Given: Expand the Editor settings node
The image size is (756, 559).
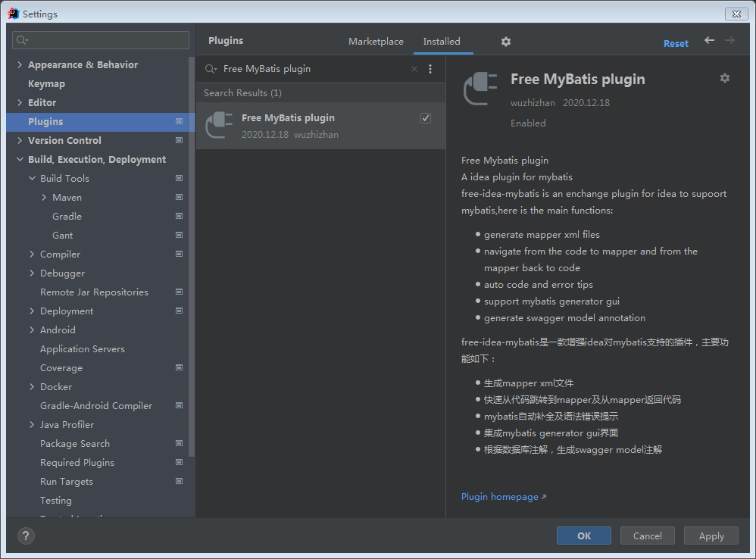Looking at the screenshot, I should pyautogui.click(x=20, y=103).
